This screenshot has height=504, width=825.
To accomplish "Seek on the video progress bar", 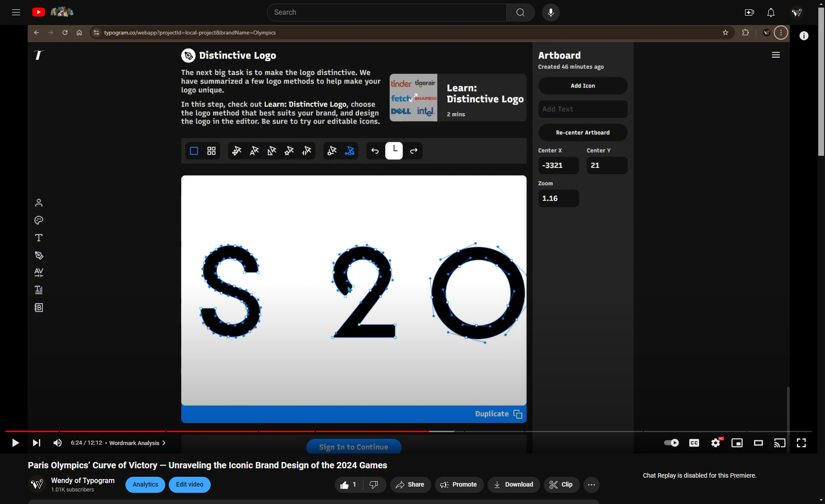I will tap(408, 431).
